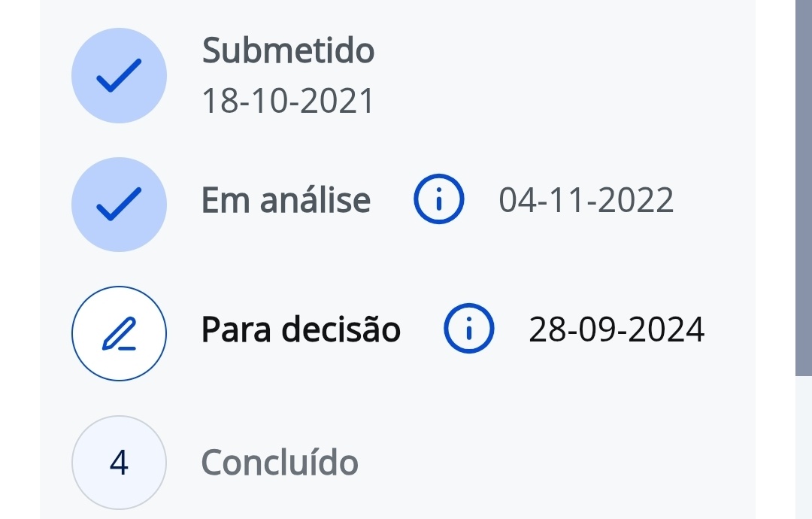Select the Para decisão step title

click(301, 329)
